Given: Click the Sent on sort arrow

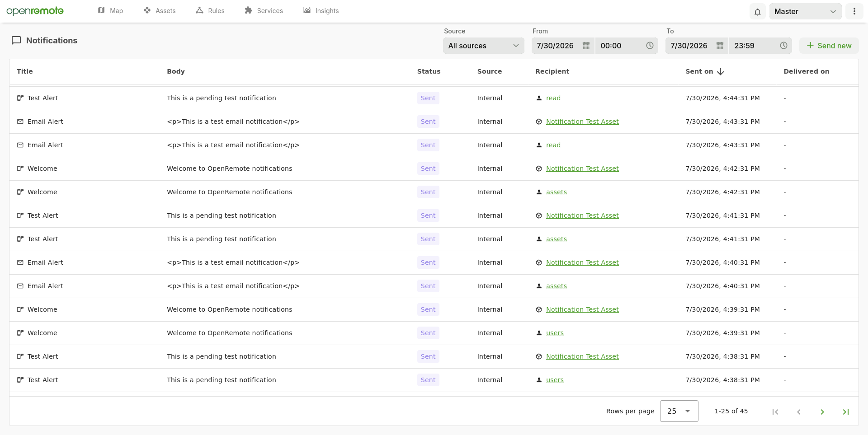Looking at the screenshot, I should tap(721, 71).
